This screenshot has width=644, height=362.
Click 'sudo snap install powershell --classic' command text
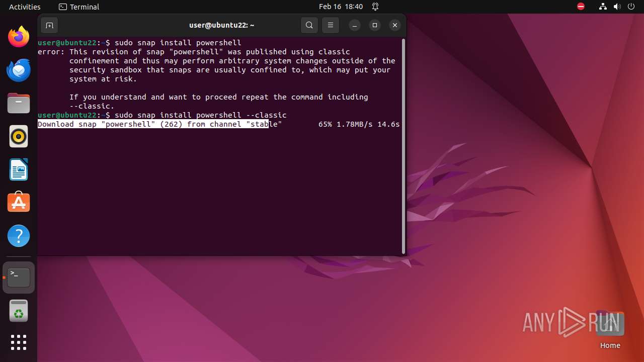pos(201,115)
